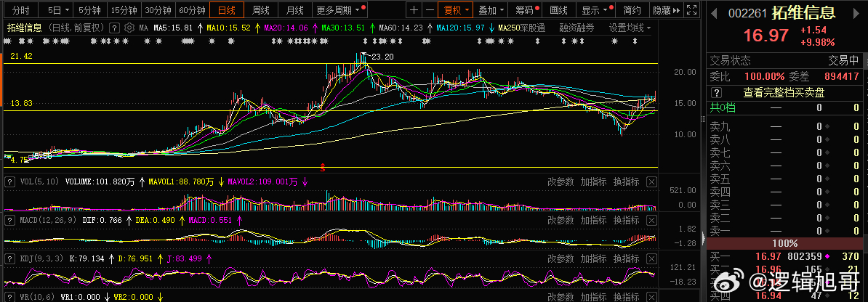Toggle the 简约 simple view mode
Viewport: 868px width, 302px height.
(632, 10)
